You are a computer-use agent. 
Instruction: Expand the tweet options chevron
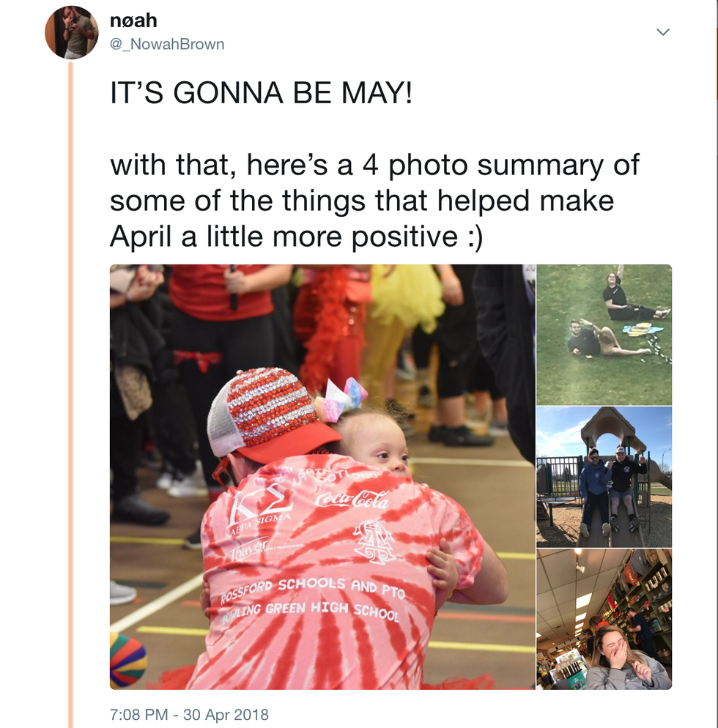pyautogui.click(x=663, y=32)
